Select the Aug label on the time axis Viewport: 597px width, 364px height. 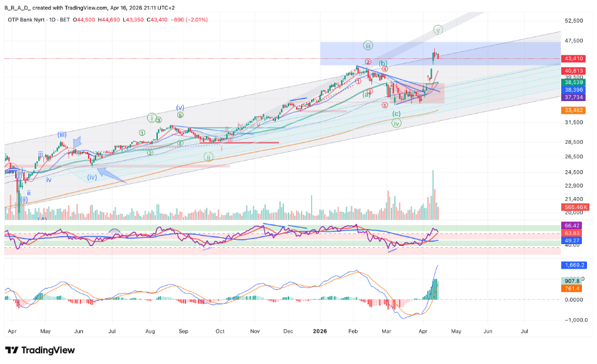[150, 329]
